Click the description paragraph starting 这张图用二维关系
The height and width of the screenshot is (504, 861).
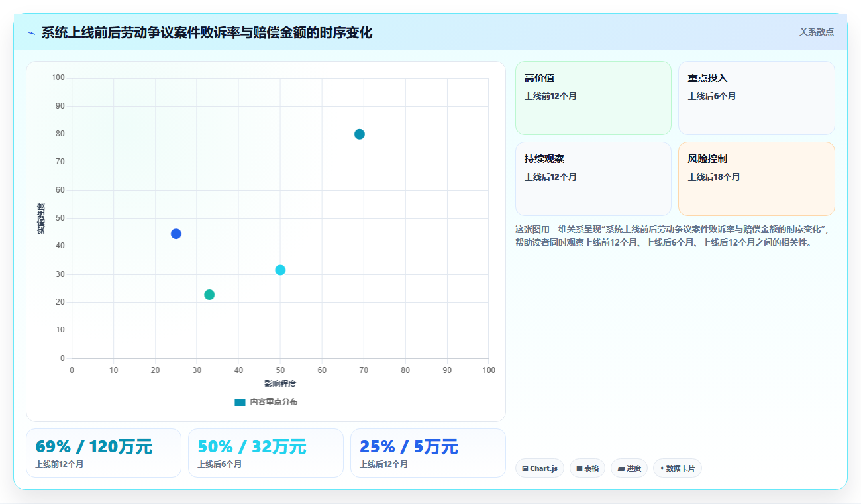pos(673,236)
